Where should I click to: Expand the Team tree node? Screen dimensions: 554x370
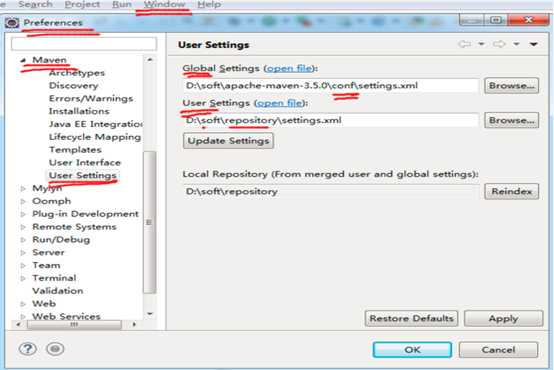tap(23, 265)
